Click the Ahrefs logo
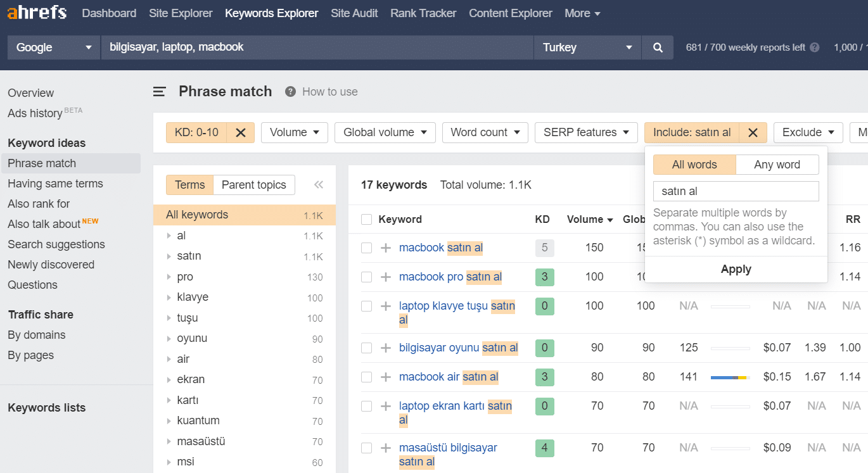Screen dimensions: 868x473 [37, 13]
